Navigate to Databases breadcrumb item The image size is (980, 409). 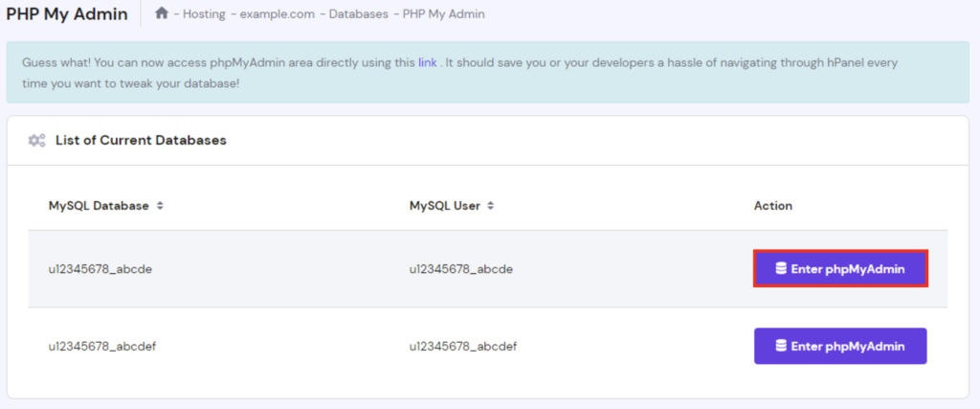[x=359, y=14]
